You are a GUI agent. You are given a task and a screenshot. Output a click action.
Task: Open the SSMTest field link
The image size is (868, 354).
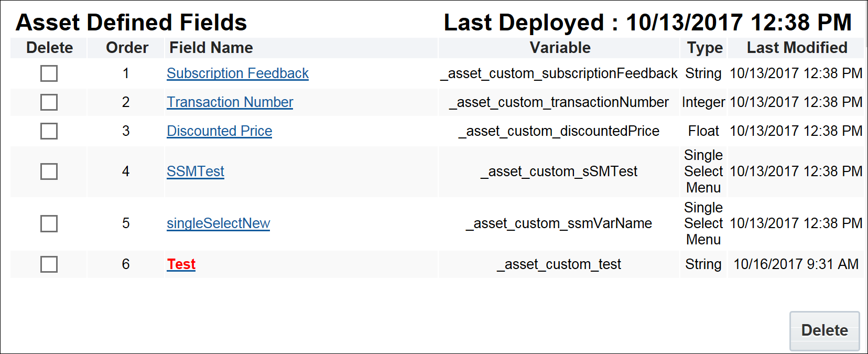pyautogui.click(x=195, y=171)
